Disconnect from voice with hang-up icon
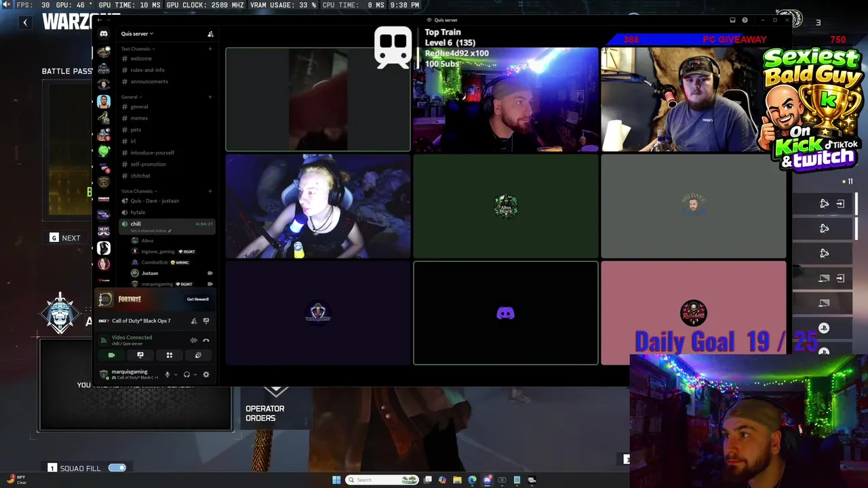 point(206,340)
